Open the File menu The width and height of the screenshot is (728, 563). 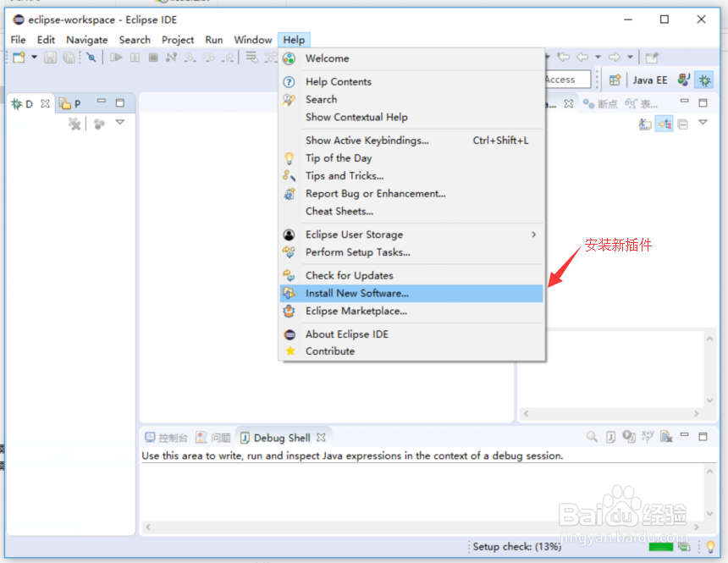[x=18, y=40]
